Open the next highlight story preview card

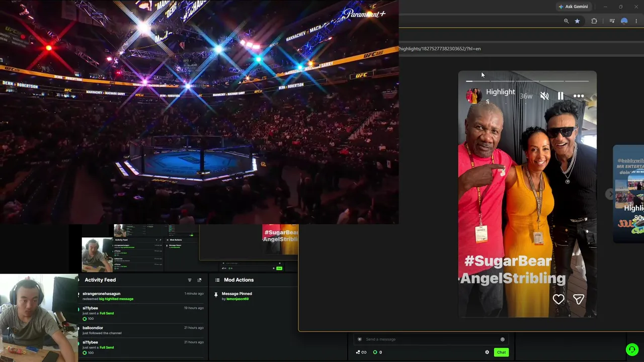tap(628, 194)
